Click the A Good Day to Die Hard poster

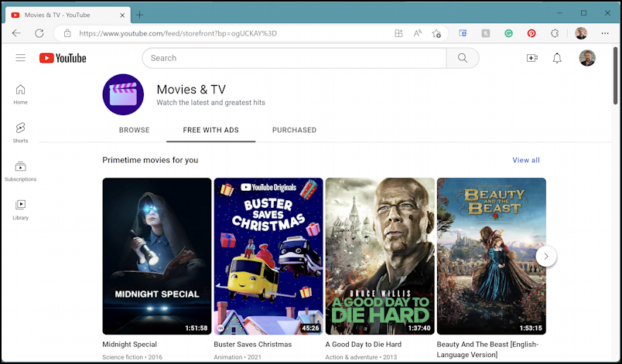380,257
